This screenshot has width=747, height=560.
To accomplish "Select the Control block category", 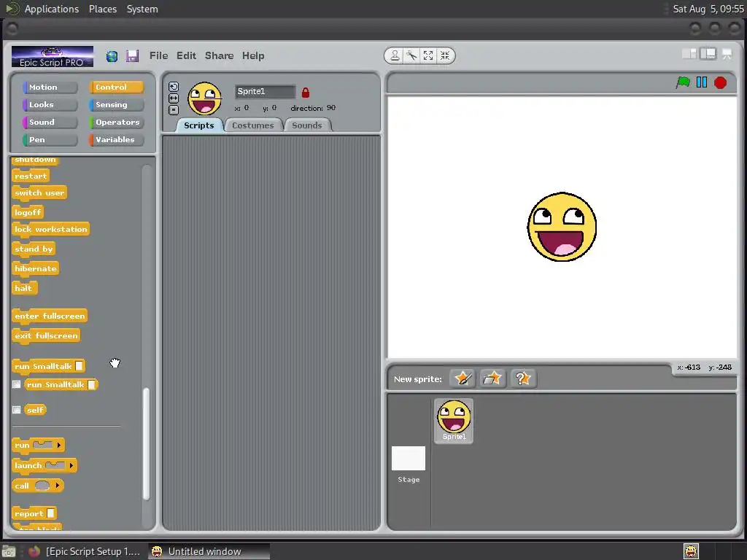I will coord(116,87).
